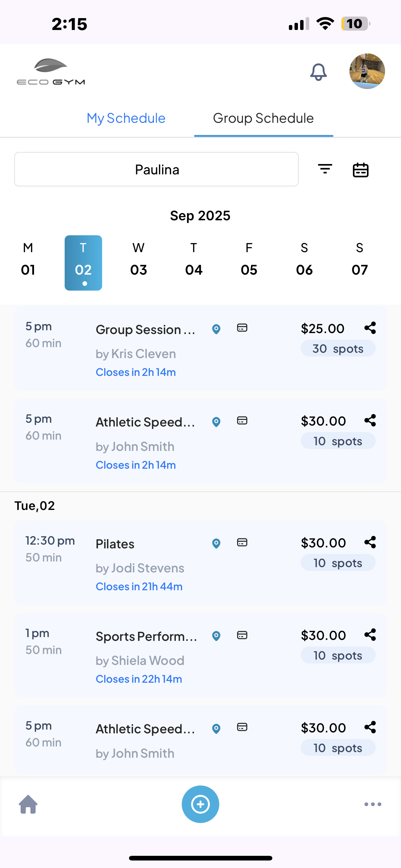This screenshot has width=401, height=868.
Task: Select Friday 05 in week strip
Action: 249,262
